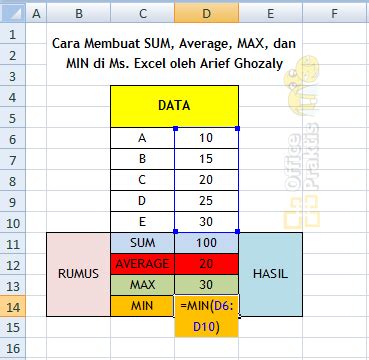Select row 6 header

[12, 139]
